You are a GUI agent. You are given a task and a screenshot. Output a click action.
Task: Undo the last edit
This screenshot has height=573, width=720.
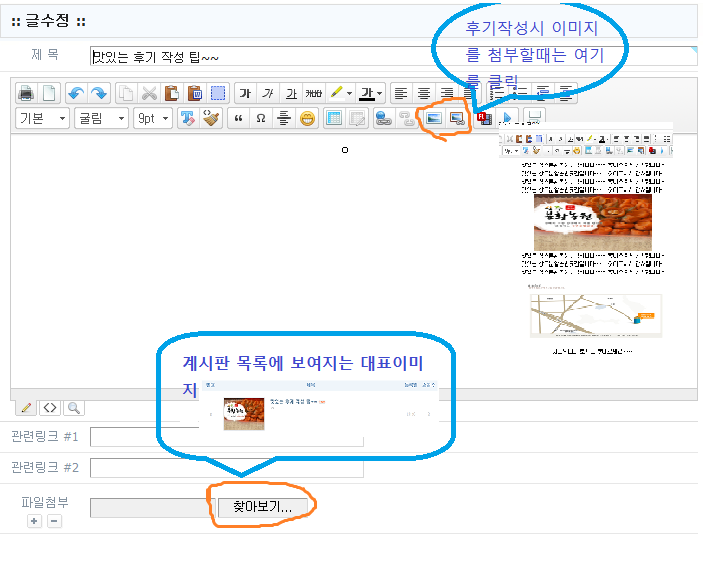coord(77,93)
